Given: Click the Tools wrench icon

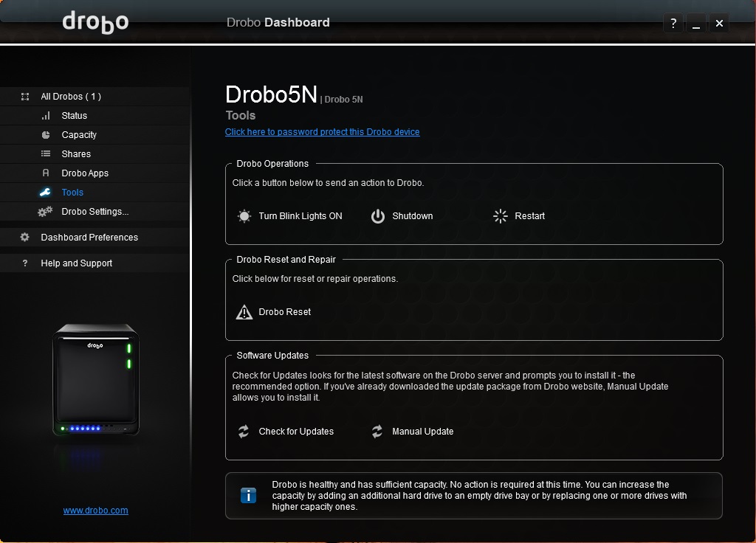Looking at the screenshot, I should point(45,193).
